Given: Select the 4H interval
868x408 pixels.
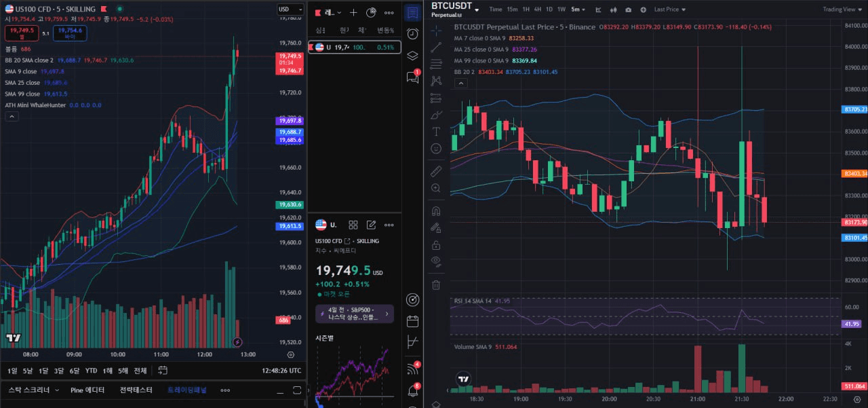Looking at the screenshot, I should (538, 10).
